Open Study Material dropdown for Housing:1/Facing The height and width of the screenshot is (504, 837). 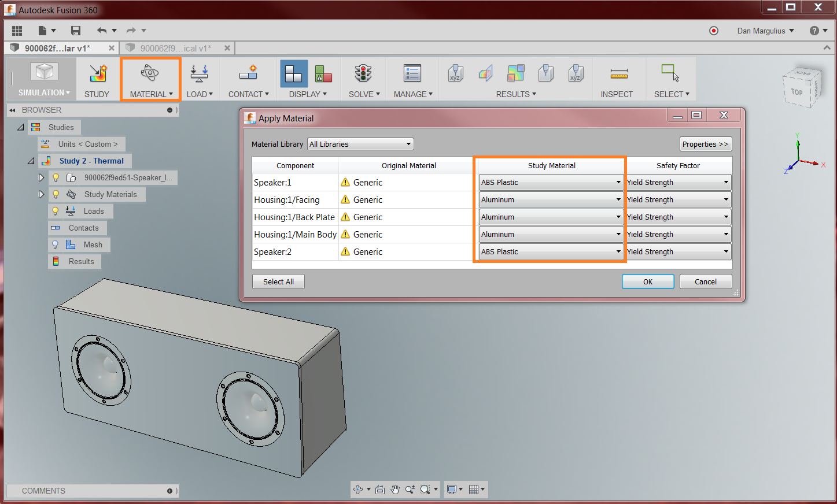551,199
